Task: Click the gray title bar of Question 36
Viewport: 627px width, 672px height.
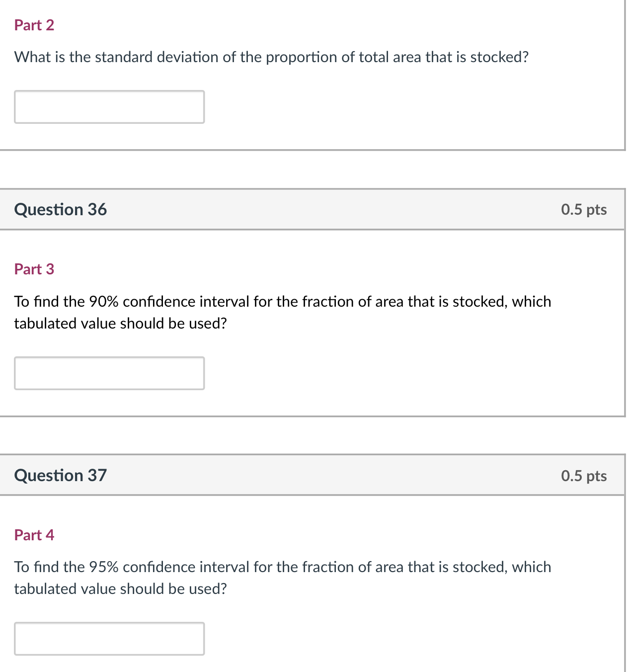Action: click(313, 209)
